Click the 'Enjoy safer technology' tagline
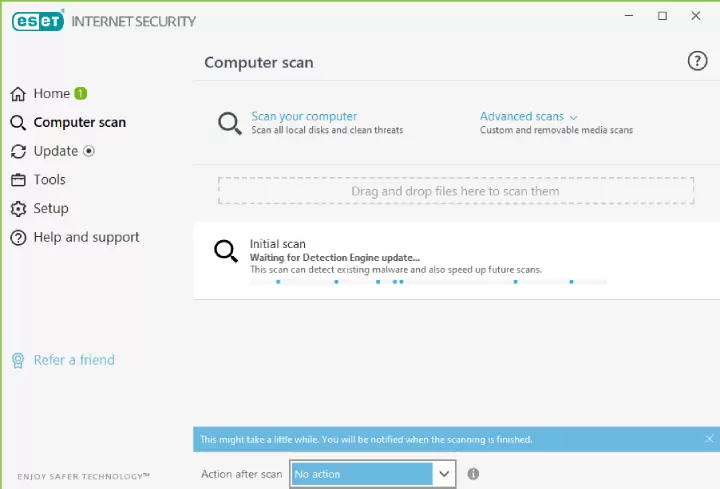 pos(84,477)
